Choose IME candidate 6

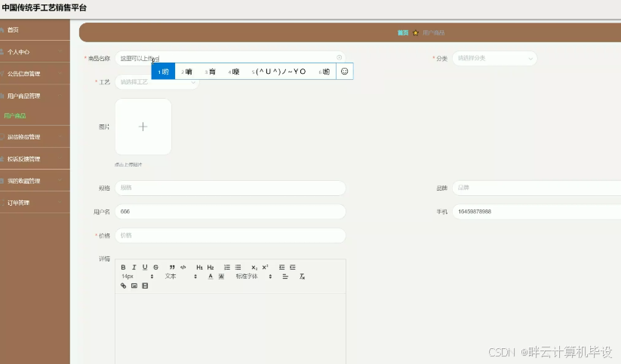(324, 72)
